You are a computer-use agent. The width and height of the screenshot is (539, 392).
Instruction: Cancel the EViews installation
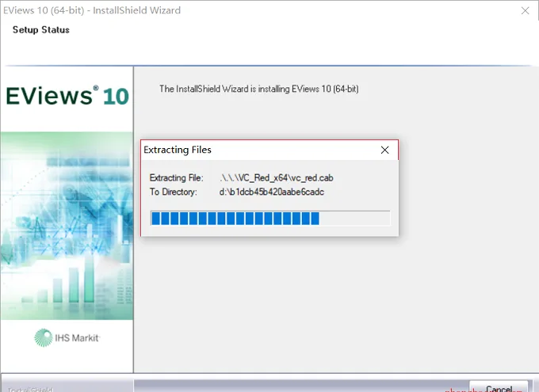pos(499,387)
